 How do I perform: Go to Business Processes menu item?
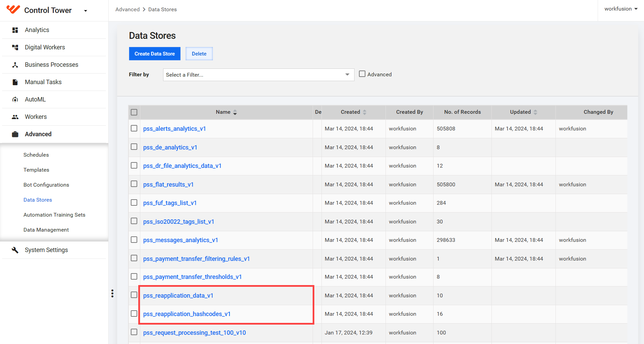51,65
